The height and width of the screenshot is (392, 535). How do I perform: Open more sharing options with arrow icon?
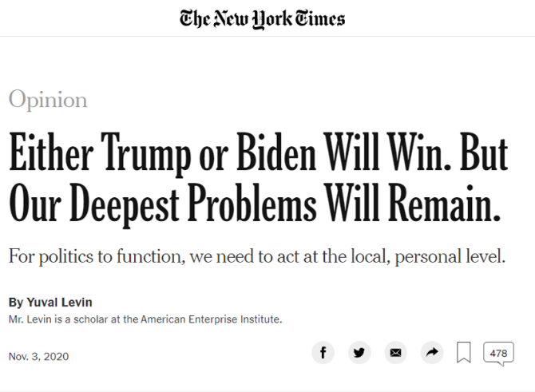[431, 352]
